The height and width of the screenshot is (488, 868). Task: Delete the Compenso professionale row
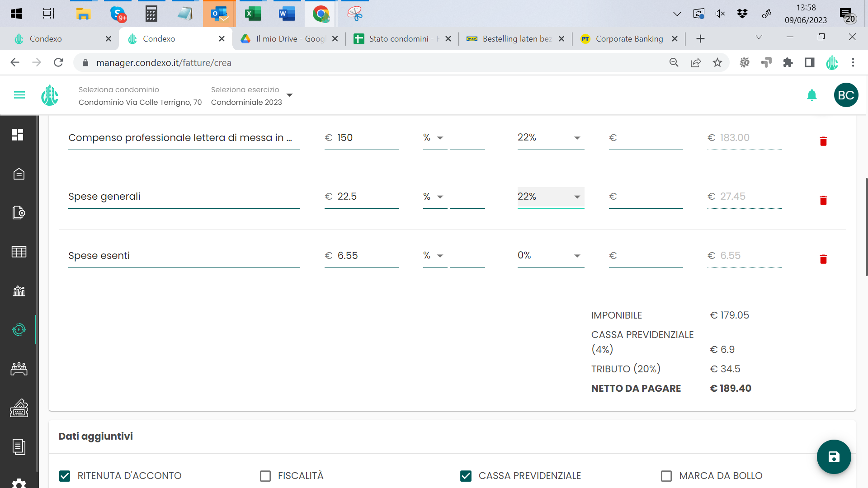823,141
